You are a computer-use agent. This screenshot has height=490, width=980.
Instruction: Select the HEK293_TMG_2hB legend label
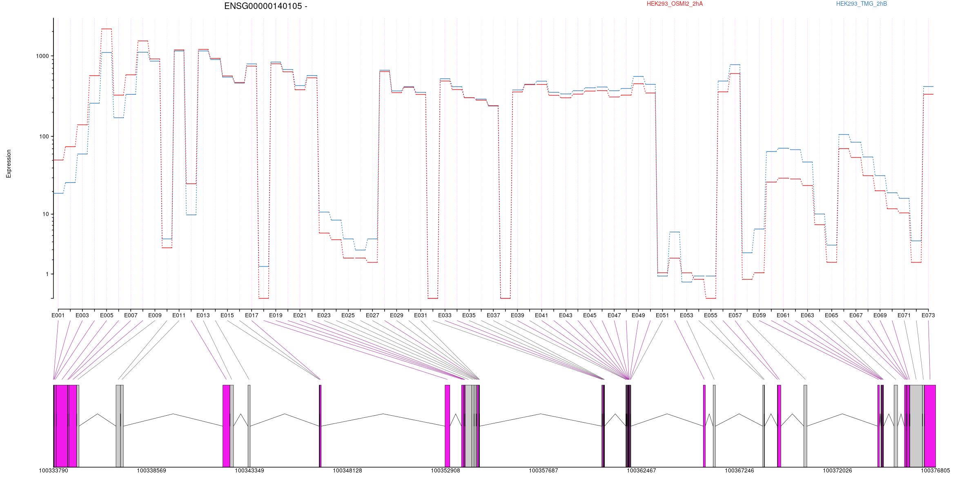(x=862, y=4)
